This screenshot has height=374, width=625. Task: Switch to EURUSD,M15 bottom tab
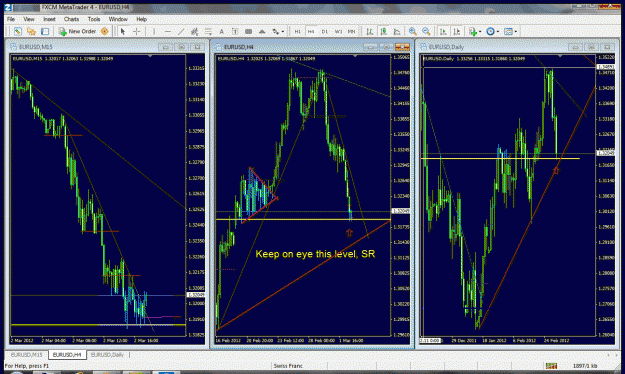26,355
